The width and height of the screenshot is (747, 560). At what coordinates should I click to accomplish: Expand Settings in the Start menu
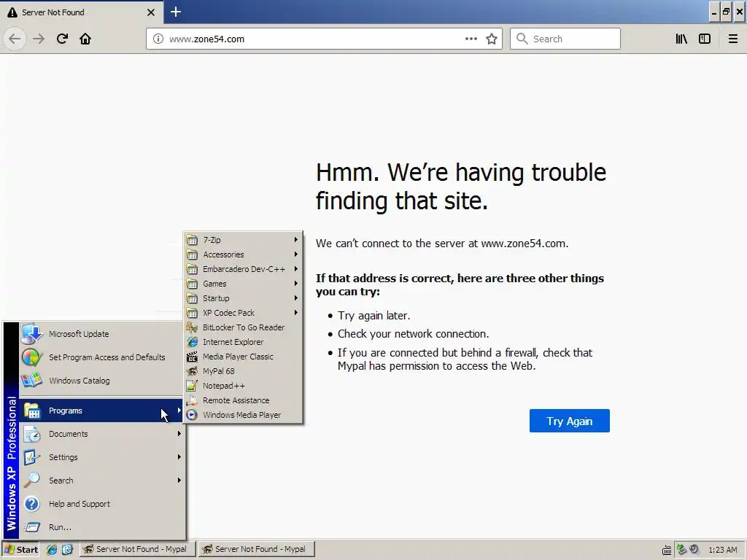click(x=102, y=457)
